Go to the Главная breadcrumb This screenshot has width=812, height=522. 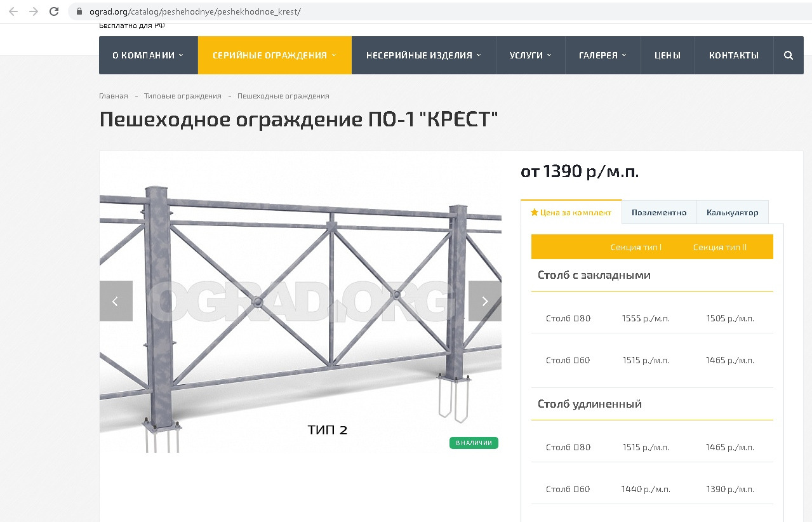pos(114,96)
